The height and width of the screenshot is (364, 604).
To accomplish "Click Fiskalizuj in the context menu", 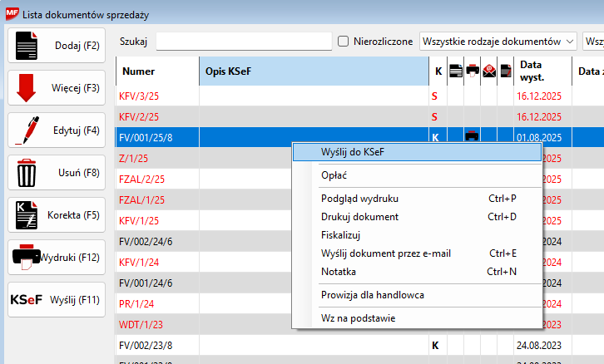I will click(x=340, y=235).
